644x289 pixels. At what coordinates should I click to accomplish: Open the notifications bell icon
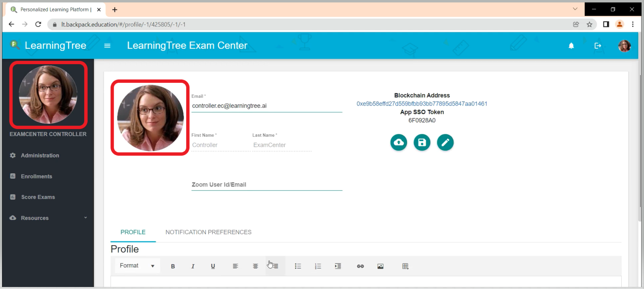(571, 46)
